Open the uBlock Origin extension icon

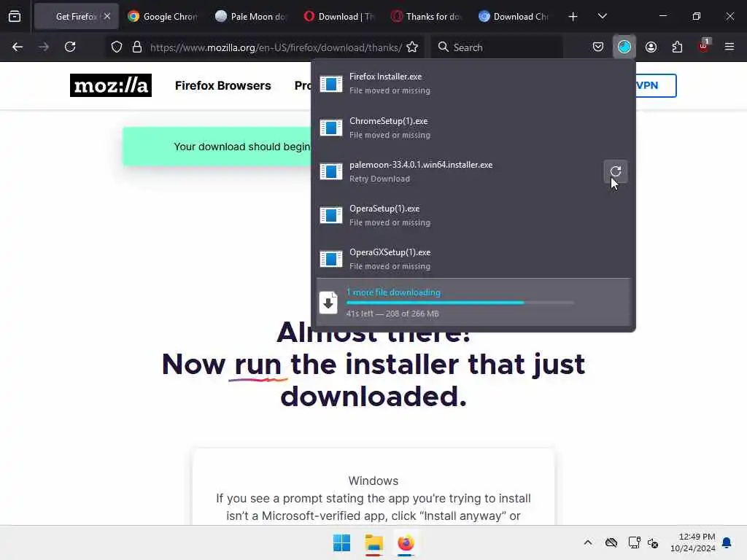pos(704,46)
